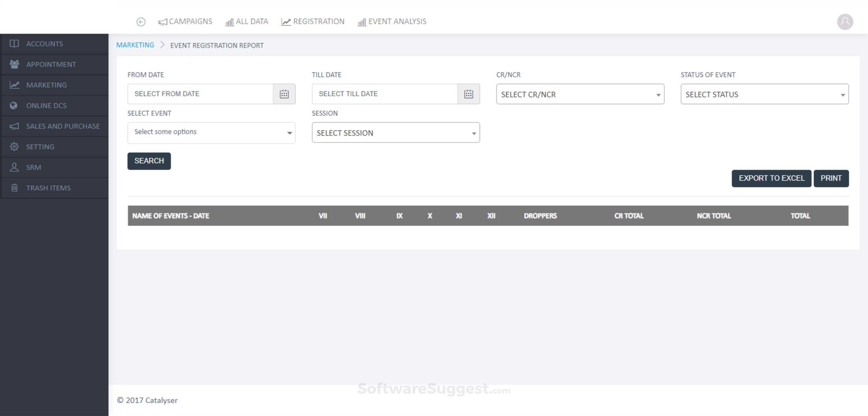
Task: Open All Data top menu
Action: click(247, 22)
